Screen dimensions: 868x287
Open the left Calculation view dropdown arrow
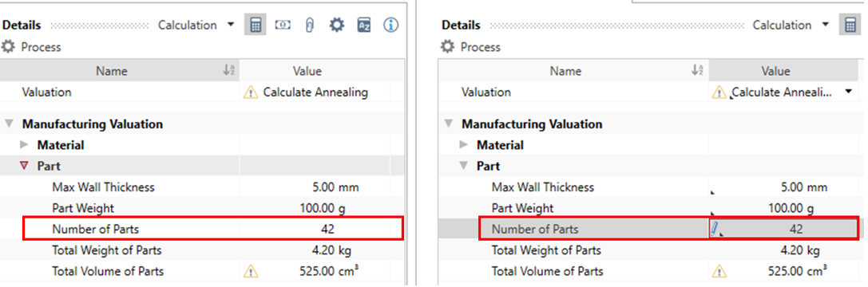(x=231, y=25)
